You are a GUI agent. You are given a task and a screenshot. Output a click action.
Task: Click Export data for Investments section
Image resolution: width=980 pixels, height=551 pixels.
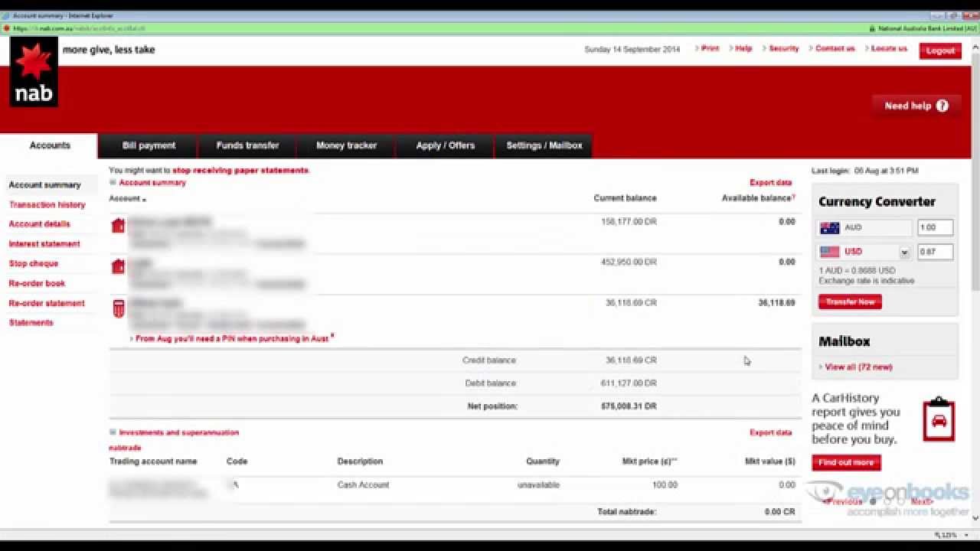770,432
